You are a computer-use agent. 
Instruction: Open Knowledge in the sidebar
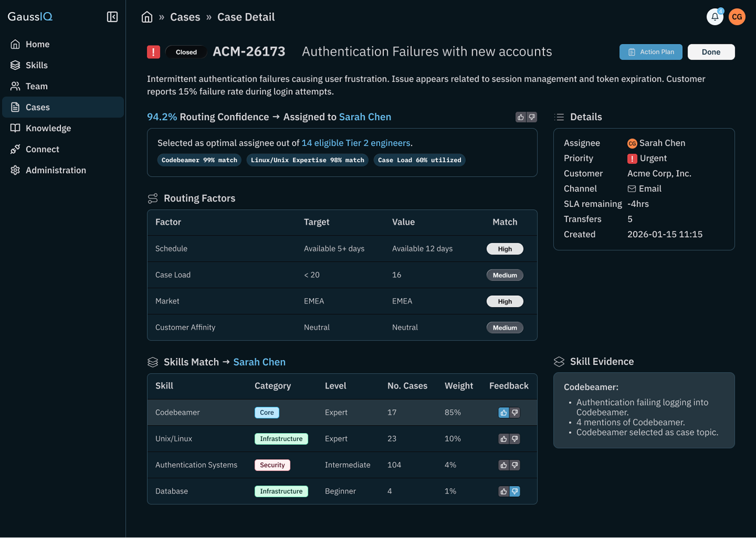[63, 128]
